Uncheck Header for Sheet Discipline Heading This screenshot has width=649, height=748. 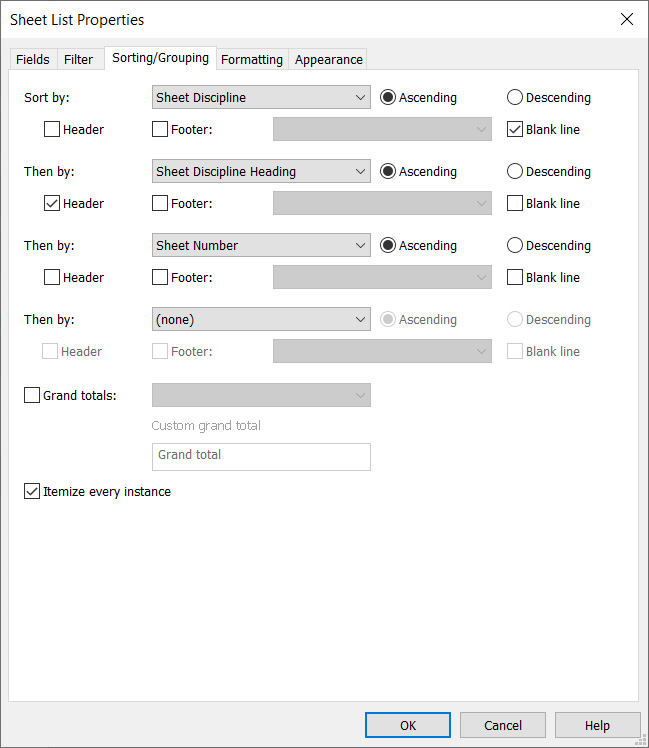click(x=52, y=204)
